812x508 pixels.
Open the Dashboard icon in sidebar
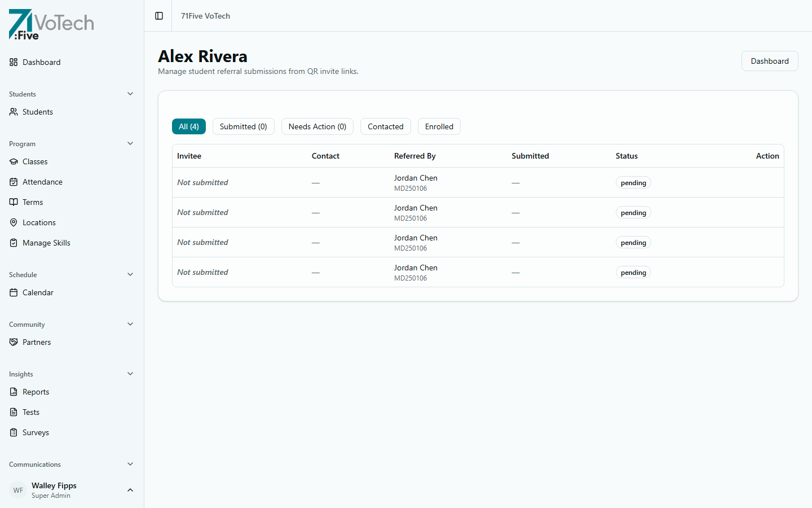tap(14, 62)
